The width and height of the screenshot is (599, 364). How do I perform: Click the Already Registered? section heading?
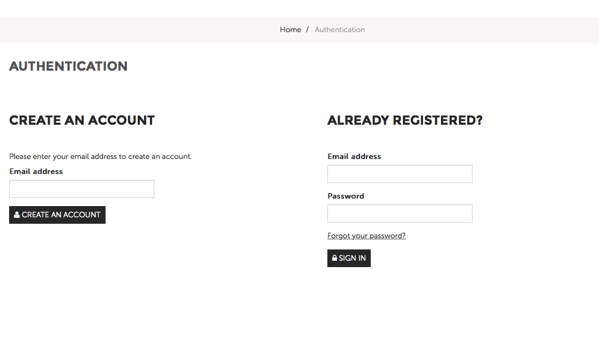405,120
